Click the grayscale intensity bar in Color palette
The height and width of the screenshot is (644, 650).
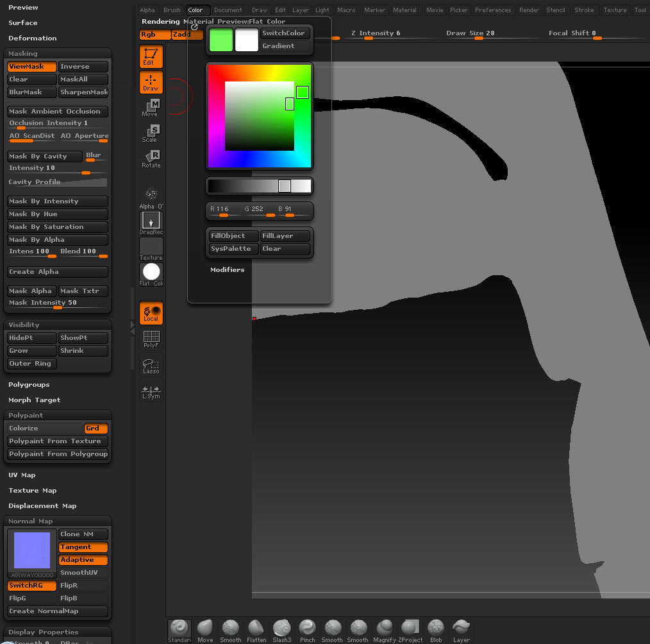pyautogui.click(x=260, y=186)
